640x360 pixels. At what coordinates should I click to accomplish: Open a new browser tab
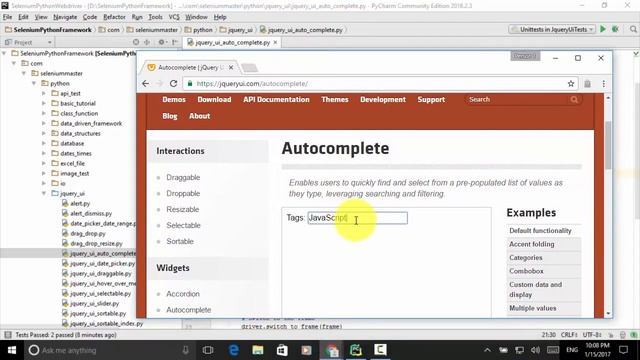[x=249, y=67]
